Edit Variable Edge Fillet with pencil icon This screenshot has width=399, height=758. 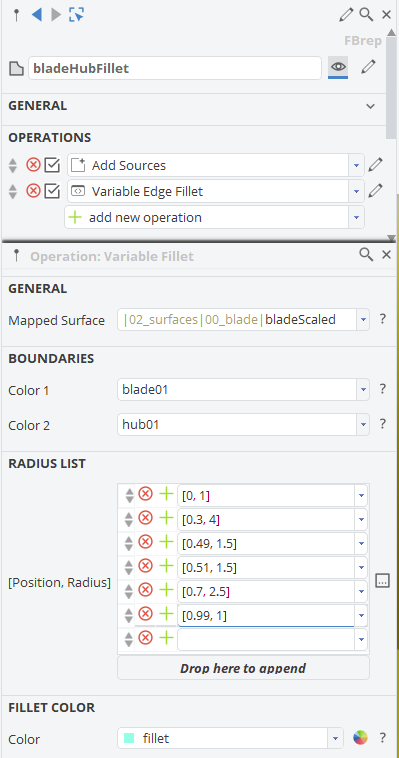375,191
